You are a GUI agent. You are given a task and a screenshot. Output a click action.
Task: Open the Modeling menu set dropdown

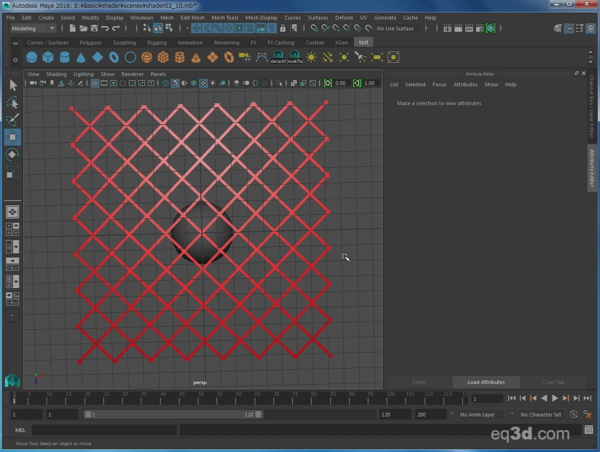34,29
